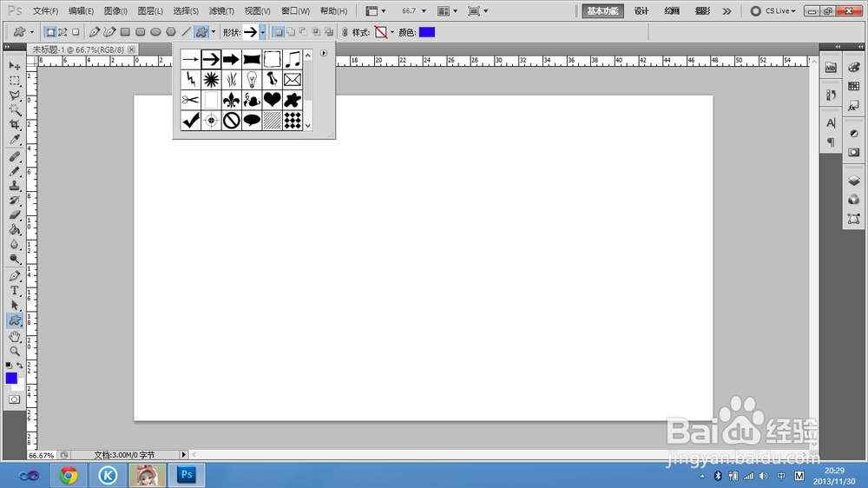Choose the fleur-de-lis shape preset
868x488 pixels.
232,100
